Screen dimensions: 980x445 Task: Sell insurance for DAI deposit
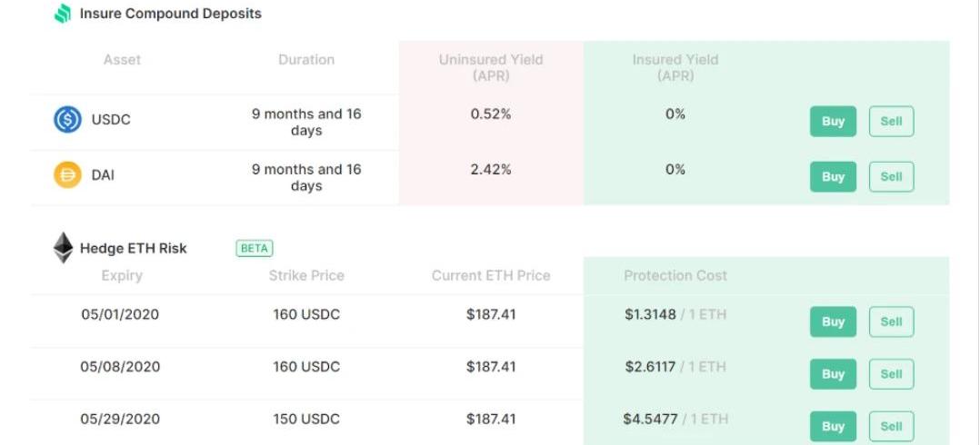(891, 176)
